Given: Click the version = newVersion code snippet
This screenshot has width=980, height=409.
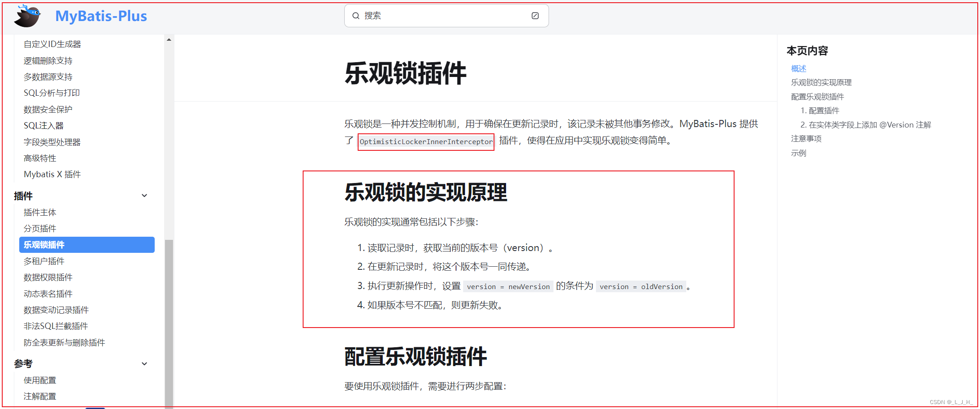Looking at the screenshot, I should [508, 286].
